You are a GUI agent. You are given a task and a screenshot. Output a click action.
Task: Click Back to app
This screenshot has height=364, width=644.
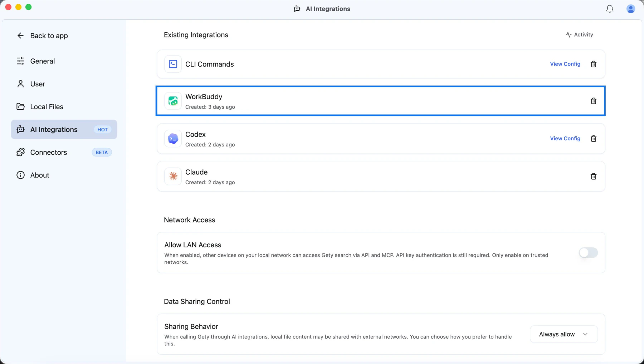point(42,35)
